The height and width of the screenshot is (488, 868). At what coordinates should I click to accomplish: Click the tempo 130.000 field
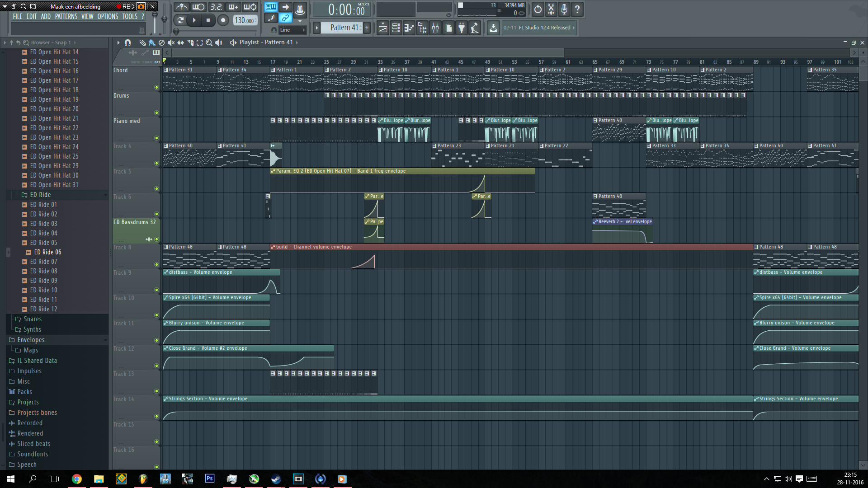tap(245, 20)
